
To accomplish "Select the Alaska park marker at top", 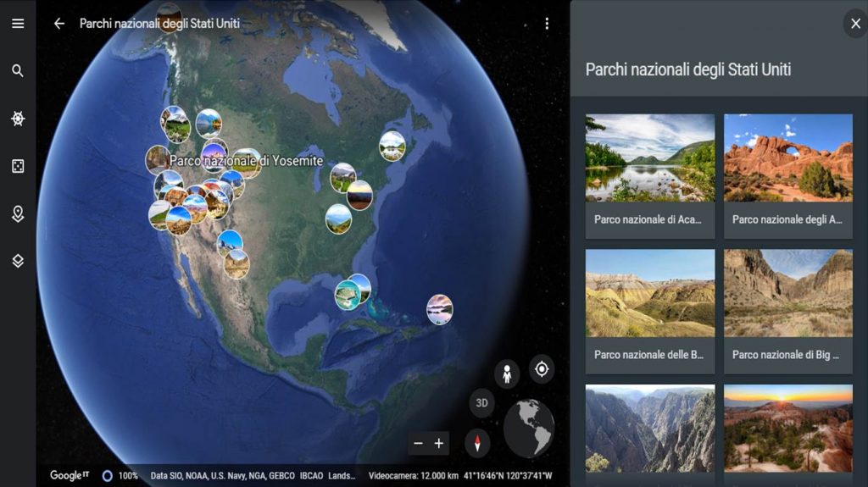I will click(169, 17).
